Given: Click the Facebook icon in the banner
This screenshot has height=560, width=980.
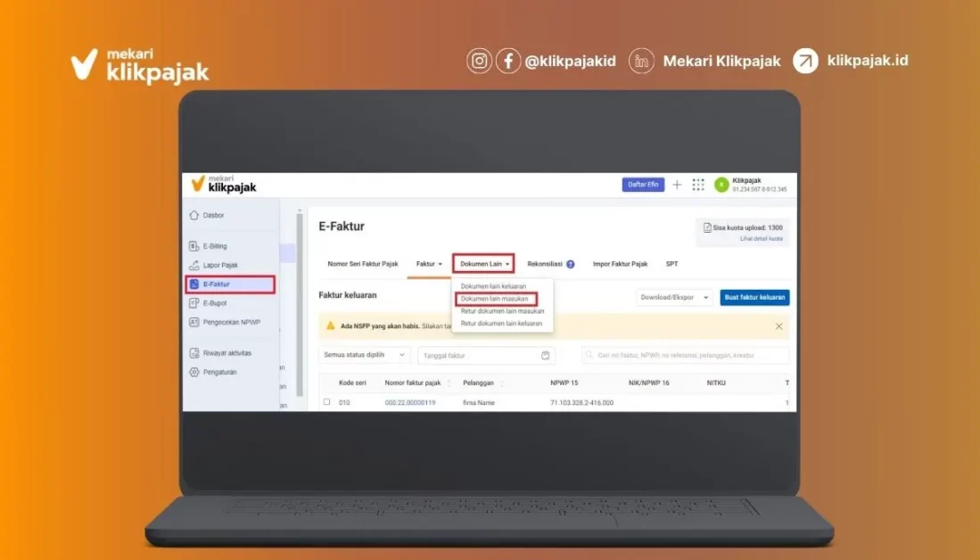Looking at the screenshot, I should tap(508, 62).
